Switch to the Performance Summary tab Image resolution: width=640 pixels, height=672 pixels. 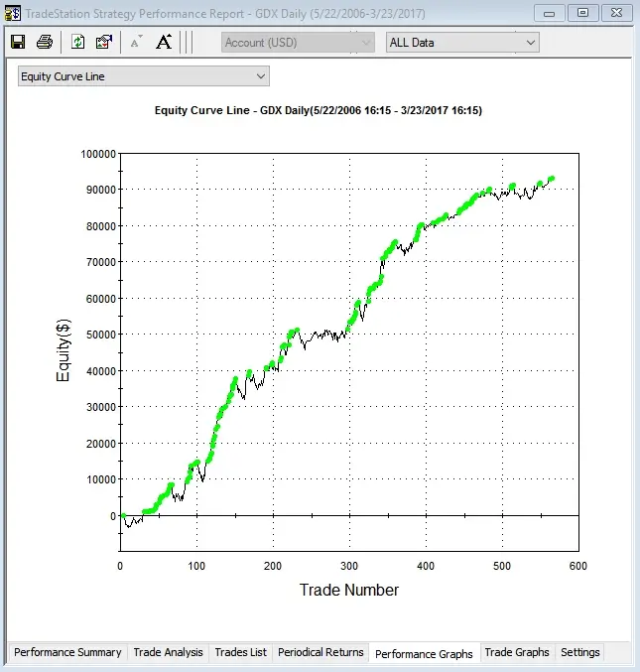67,652
